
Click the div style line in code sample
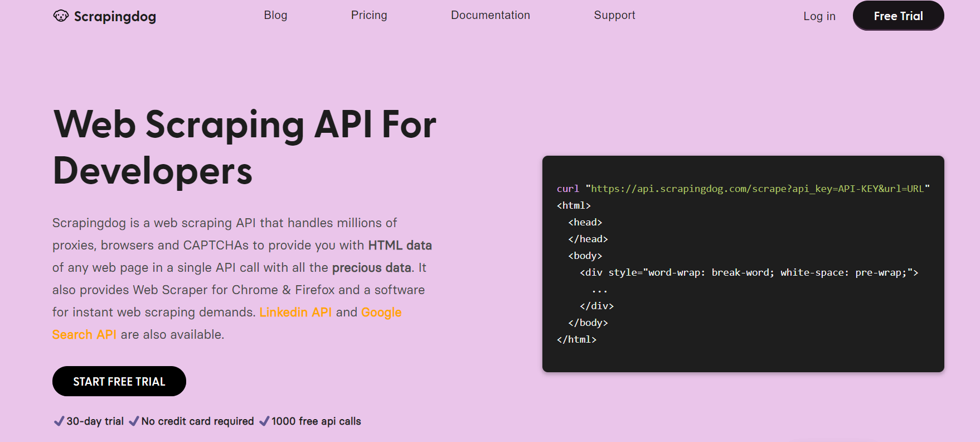[x=749, y=272]
